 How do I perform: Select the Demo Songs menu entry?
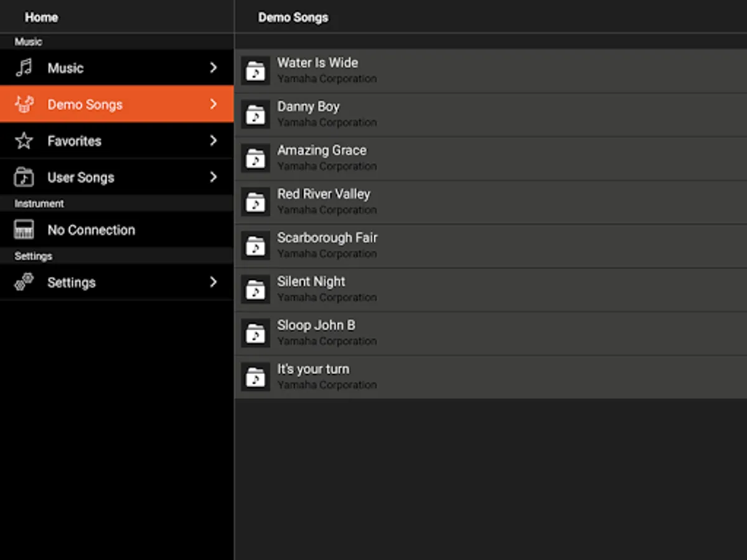[117, 104]
